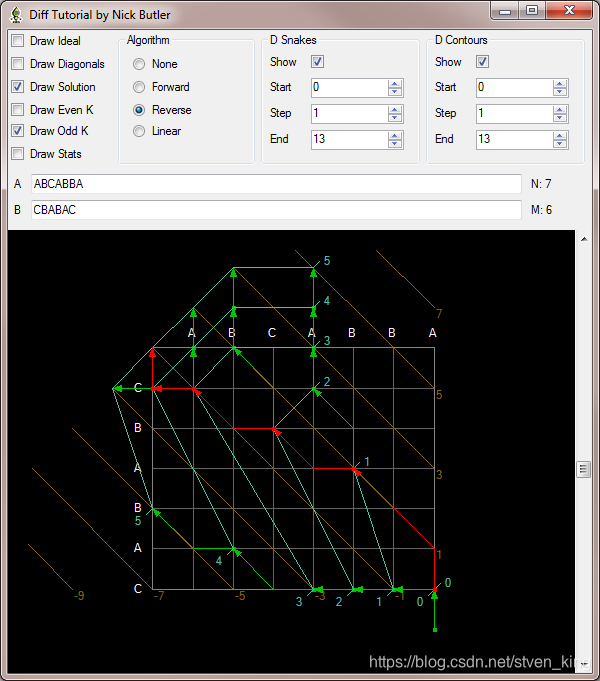Maximize the Diff Tutorial window
This screenshot has height=681, width=600.
(532, 10)
